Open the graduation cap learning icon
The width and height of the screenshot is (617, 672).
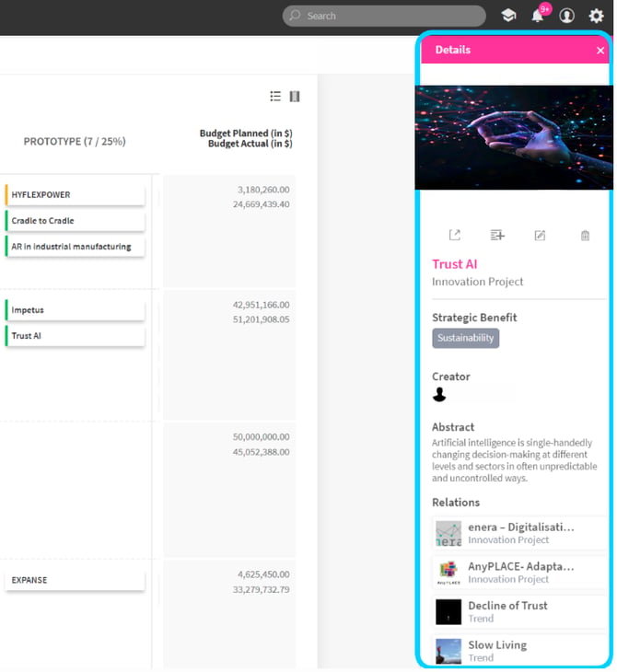(508, 16)
